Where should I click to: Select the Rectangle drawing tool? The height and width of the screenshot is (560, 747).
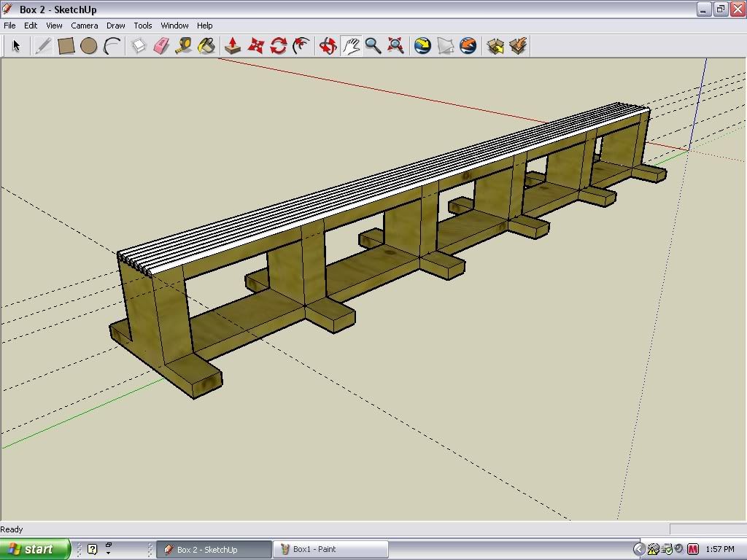[x=66, y=46]
